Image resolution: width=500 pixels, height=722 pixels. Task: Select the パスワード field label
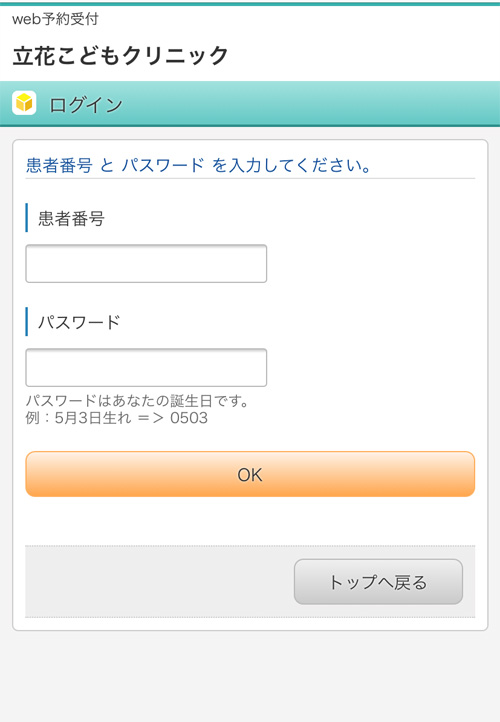point(79,322)
